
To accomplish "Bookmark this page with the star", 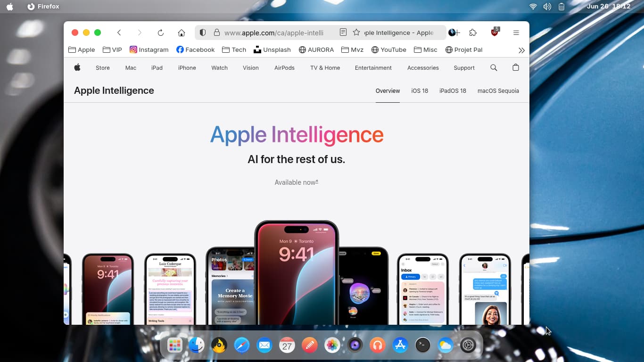I will click(x=356, y=33).
